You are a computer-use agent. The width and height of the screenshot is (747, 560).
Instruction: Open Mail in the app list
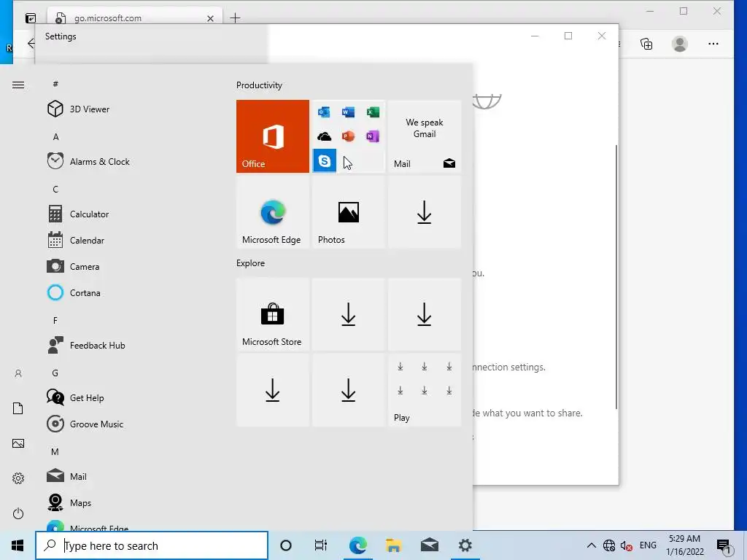130,476
